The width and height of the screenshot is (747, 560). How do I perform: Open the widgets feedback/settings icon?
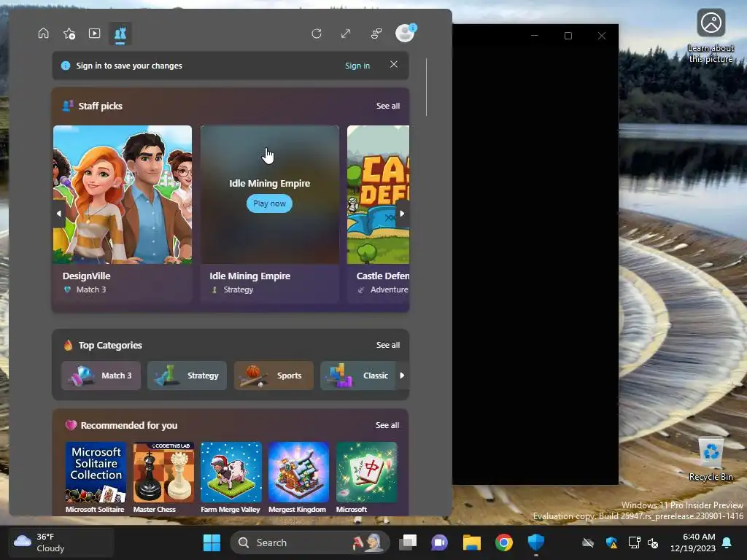pyautogui.click(x=376, y=34)
